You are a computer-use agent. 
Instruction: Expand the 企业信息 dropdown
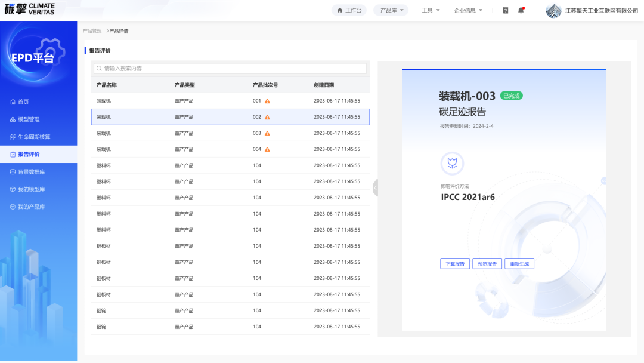(468, 10)
